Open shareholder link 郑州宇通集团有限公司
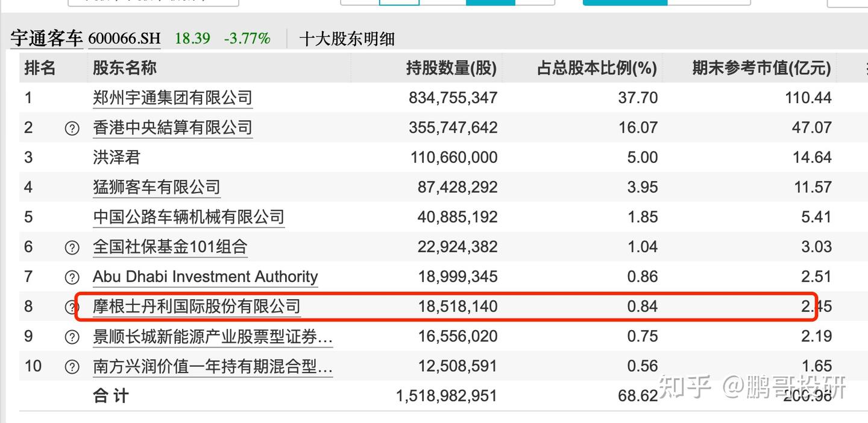868x423 pixels. click(172, 98)
